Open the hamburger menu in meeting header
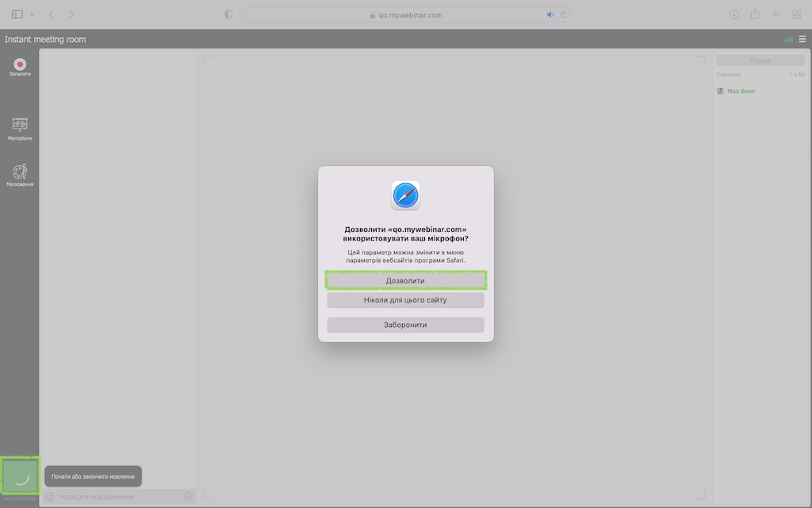The width and height of the screenshot is (812, 508). 802,39
